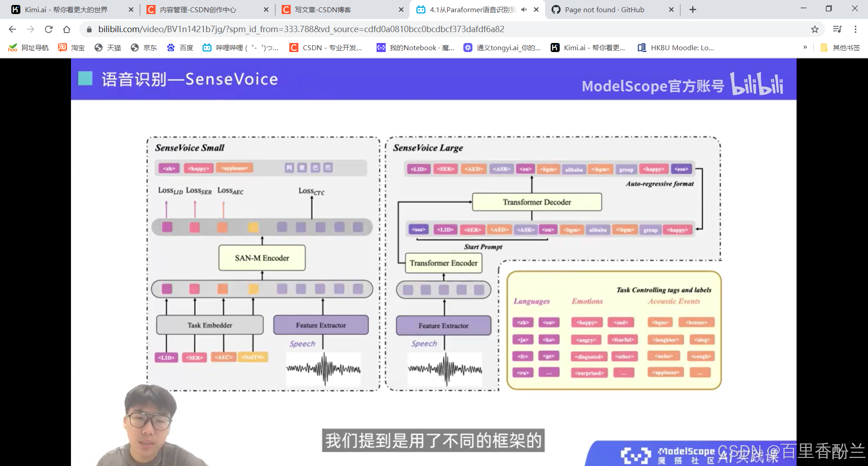Open the 天猫 bookmark

108,48
